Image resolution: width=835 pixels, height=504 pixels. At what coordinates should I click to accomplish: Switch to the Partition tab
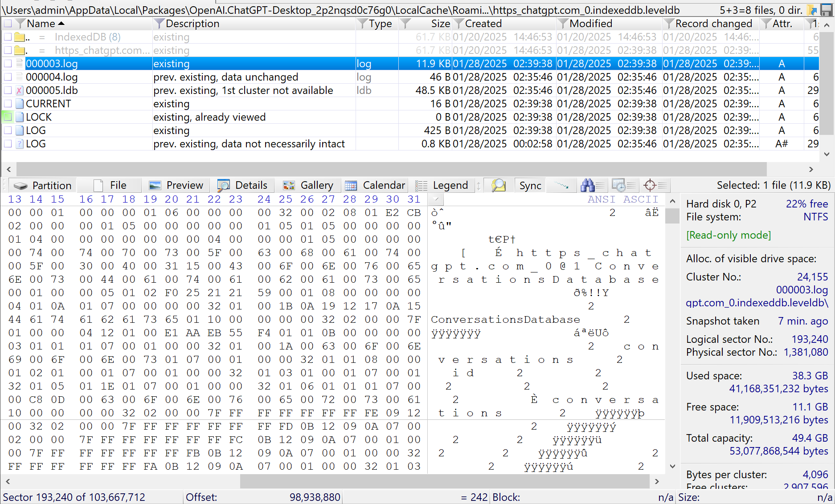(43, 185)
